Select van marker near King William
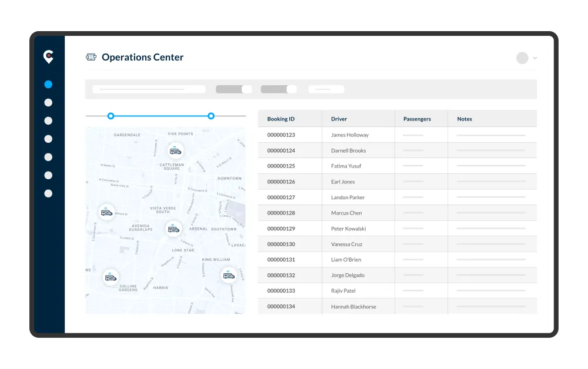 pos(229,276)
